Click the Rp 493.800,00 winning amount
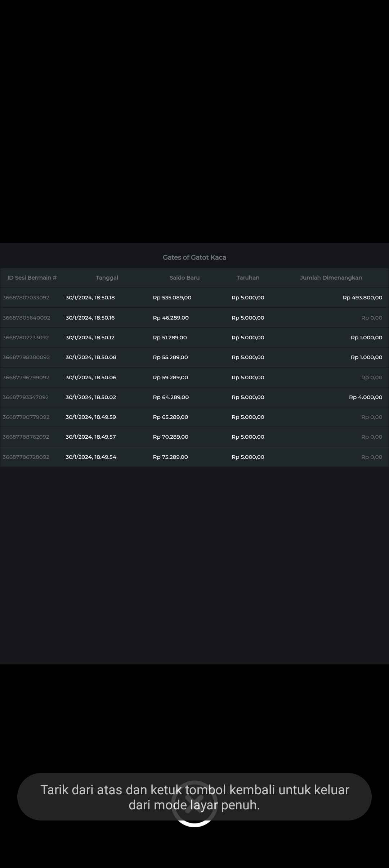The width and height of the screenshot is (389, 868). click(x=362, y=298)
